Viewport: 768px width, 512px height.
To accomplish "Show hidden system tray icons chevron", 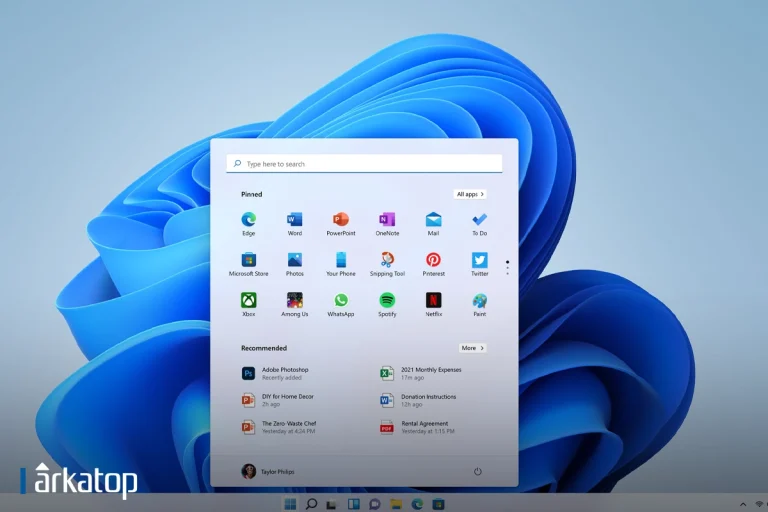I will [x=743, y=504].
